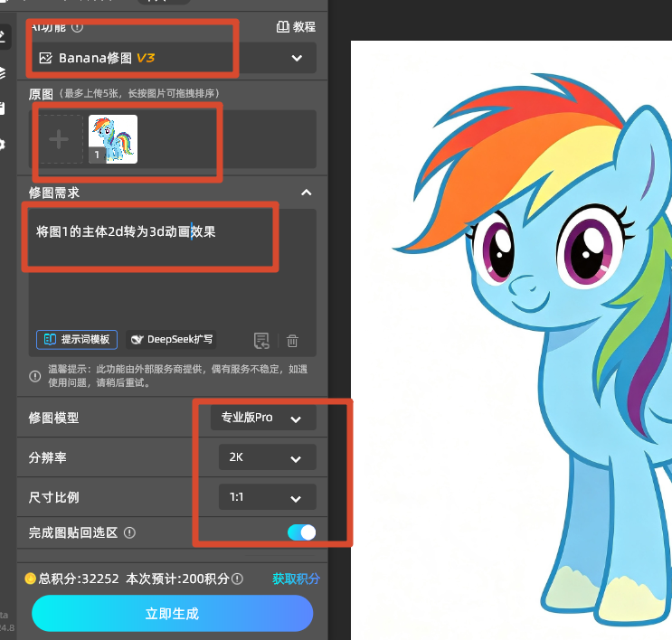Click info icon beside 完成图贴回选区
The width and height of the screenshot is (672, 640).
(x=129, y=533)
